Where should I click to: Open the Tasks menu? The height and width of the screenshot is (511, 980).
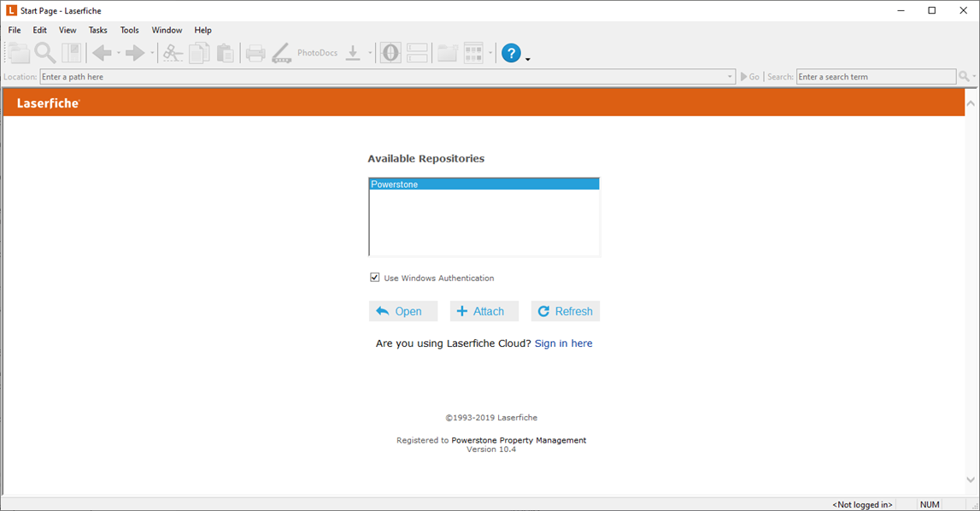(x=97, y=30)
